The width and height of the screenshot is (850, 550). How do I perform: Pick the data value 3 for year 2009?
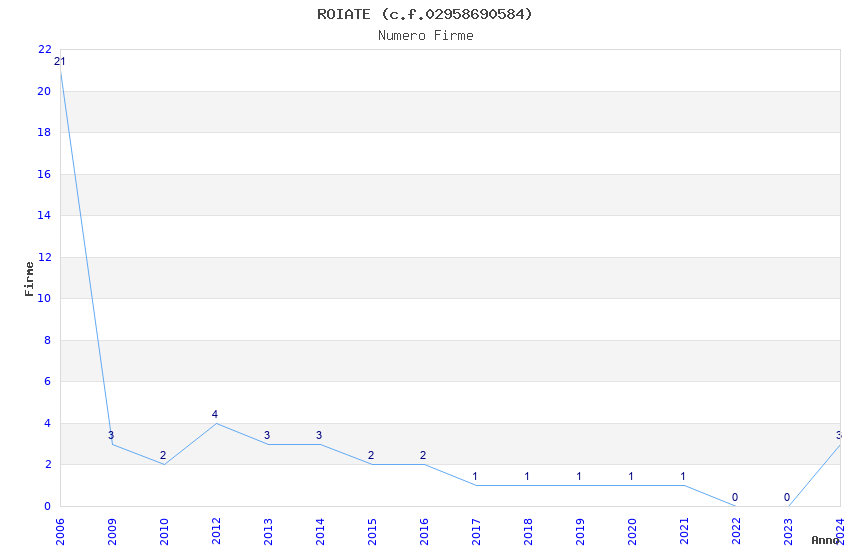(111, 435)
